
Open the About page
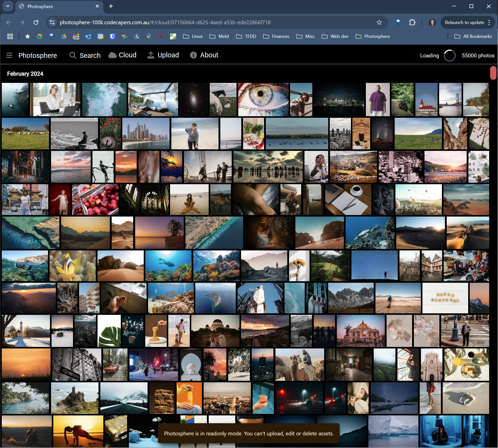[204, 55]
